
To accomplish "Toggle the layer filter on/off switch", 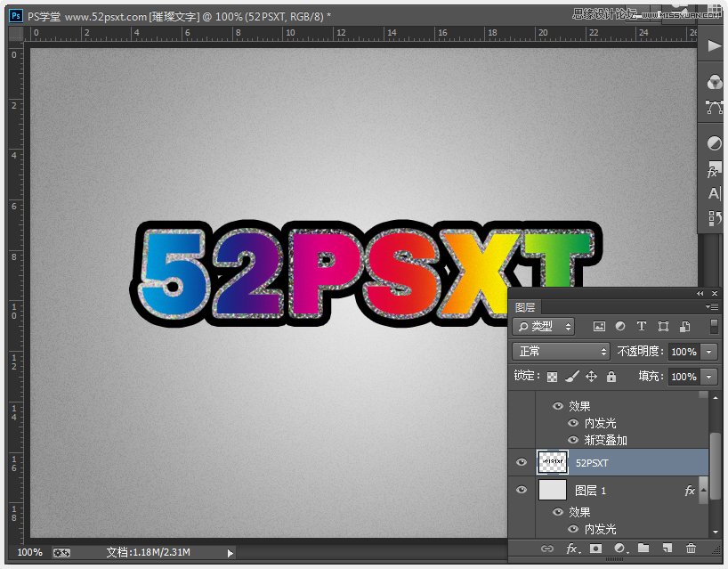I will [714, 326].
